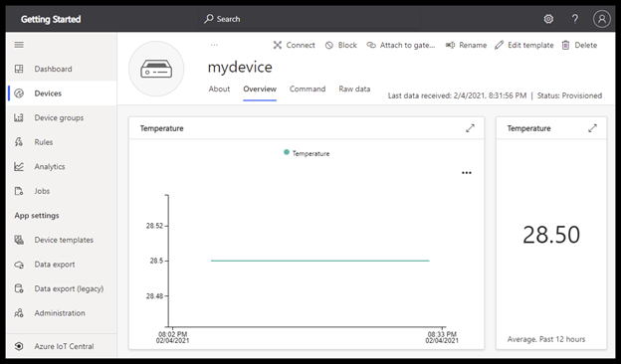The width and height of the screenshot is (621, 364).
Task: Open the ellipsis above mydevice title
Action: point(214,45)
